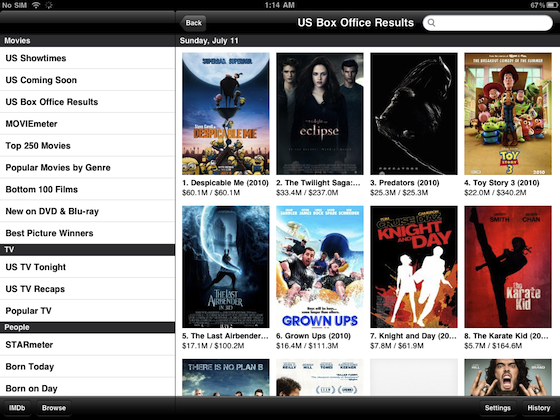560x420 pixels.
Task: Click '6. Grown Ups (2010)' title
Action: (313, 336)
